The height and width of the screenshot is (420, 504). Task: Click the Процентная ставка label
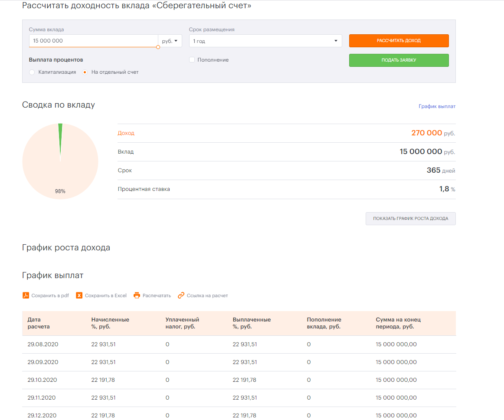pos(144,189)
